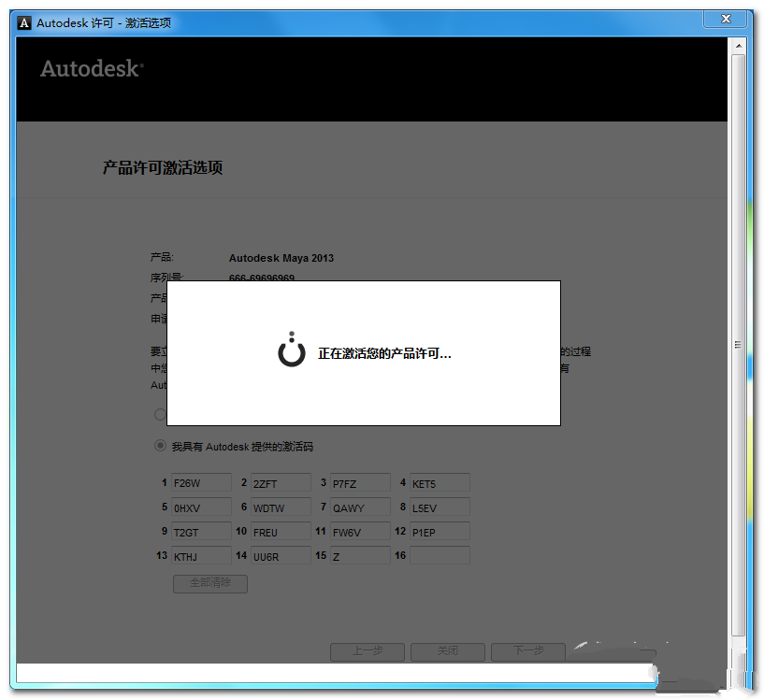Click the 产品许可激活选项 heading
The width and height of the screenshot is (764, 700).
163,167
